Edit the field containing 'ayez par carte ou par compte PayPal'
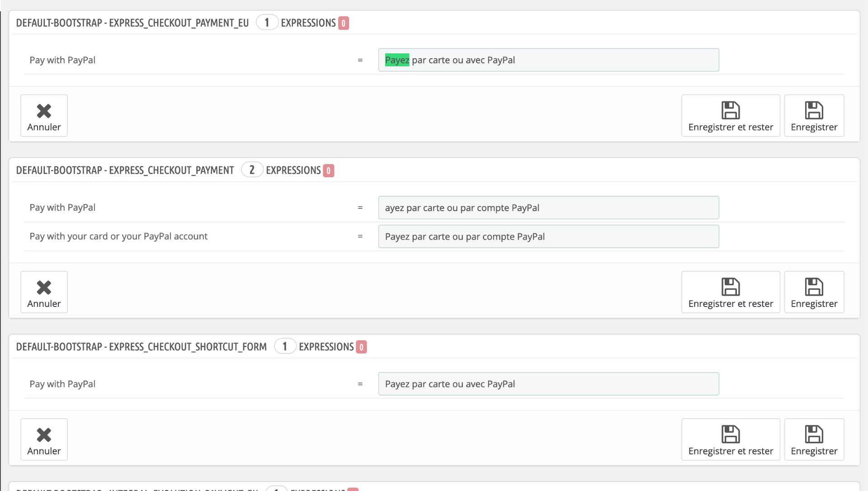This screenshot has height=491, width=868. click(x=548, y=208)
